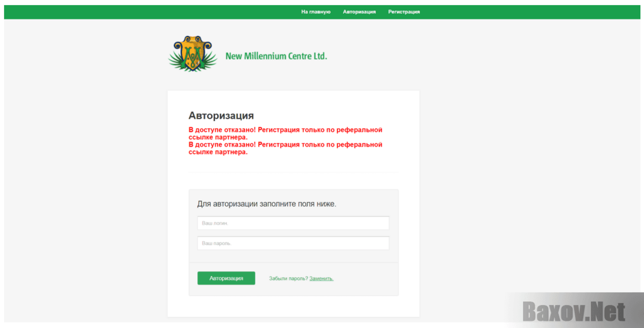644x328 pixels.
Task: Click the divider line under the error messages
Action: pos(293,172)
